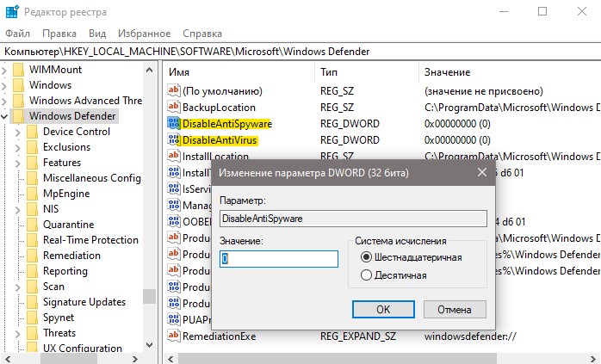
Task: Expand the Features subkey
Action: 18,163
